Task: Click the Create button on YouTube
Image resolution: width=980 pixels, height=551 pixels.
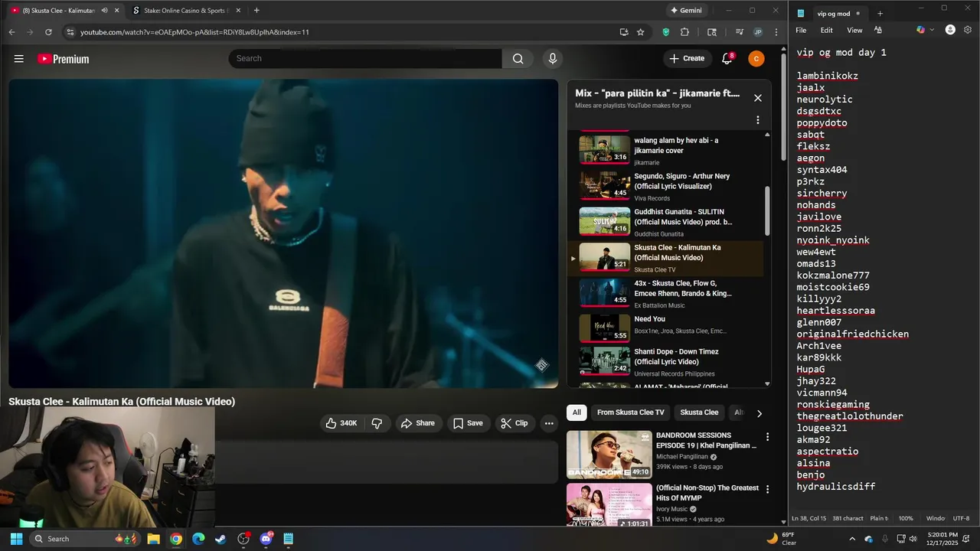Action: tap(687, 59)
